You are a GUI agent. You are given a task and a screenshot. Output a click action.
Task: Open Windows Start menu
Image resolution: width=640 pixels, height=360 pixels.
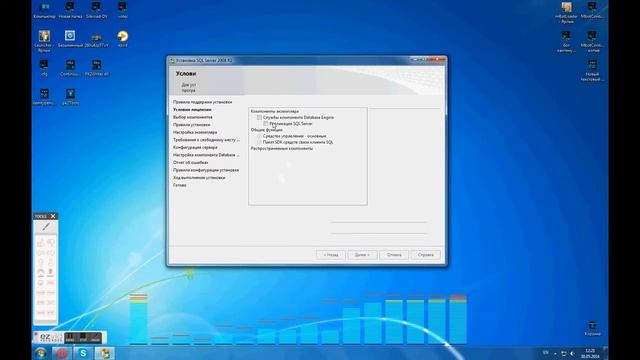point(40,353)
